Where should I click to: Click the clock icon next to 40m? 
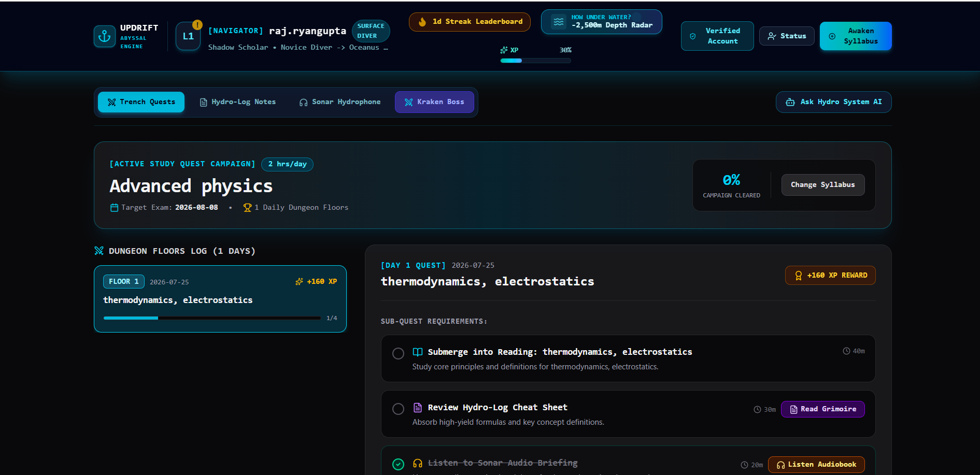(846, 351)
